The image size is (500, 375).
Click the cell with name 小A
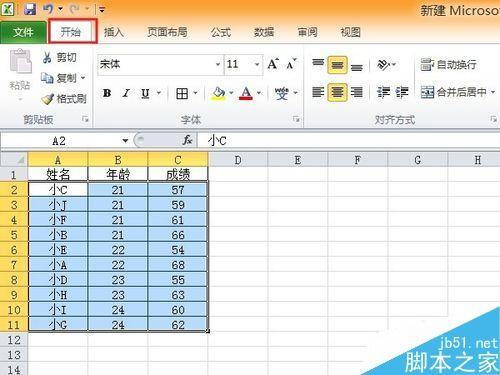pos(58,265)
